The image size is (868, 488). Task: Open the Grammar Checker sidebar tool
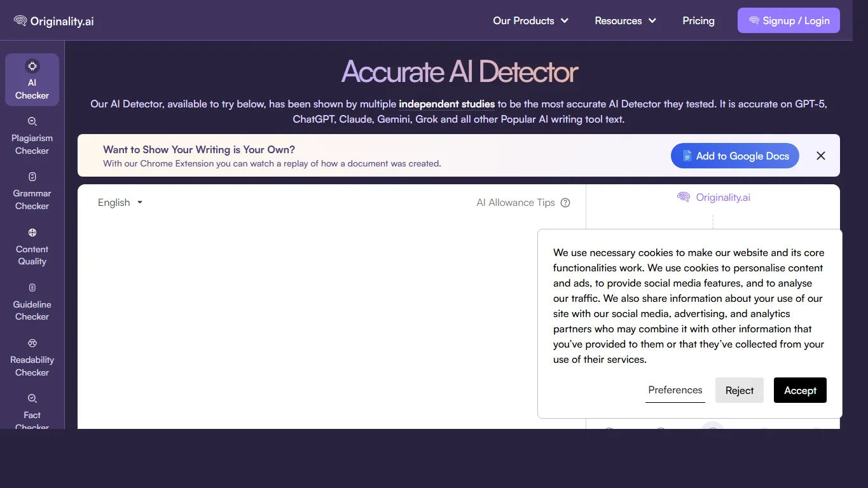pyautogui.click(x=32, y=191)
